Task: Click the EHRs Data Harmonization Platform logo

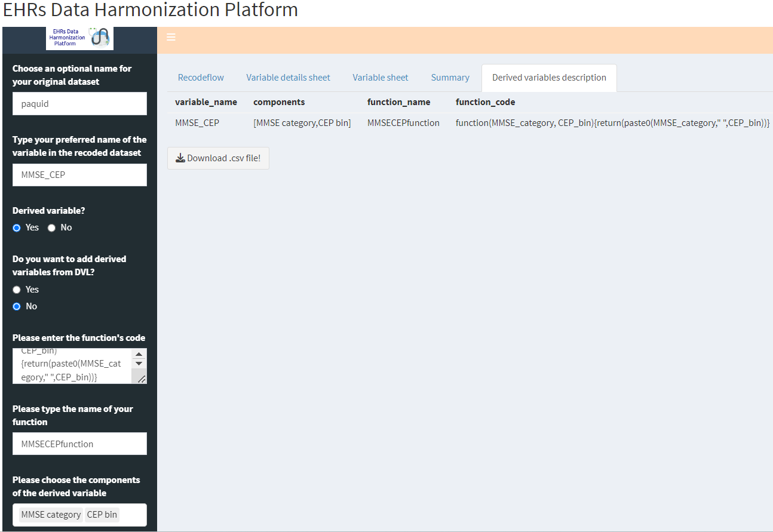Action: tap(79, 38)
